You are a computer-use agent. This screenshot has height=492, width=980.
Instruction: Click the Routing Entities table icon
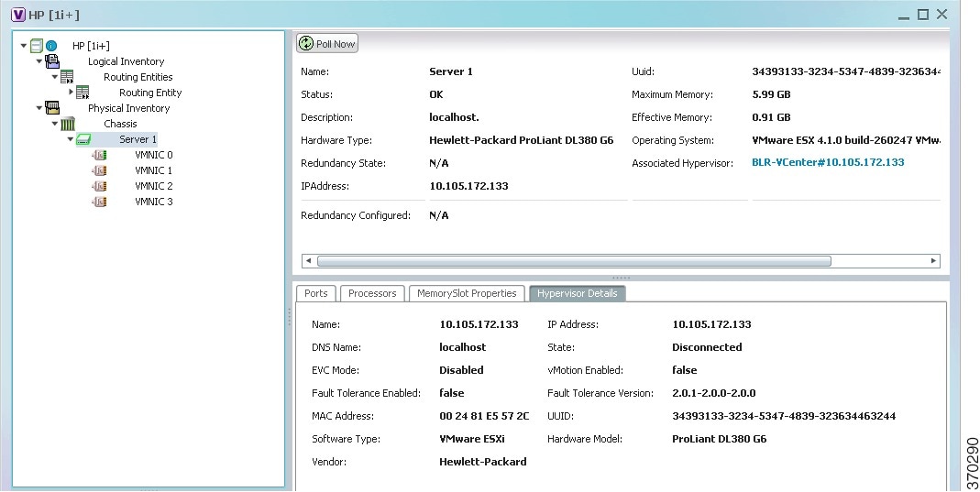point(68,77)
